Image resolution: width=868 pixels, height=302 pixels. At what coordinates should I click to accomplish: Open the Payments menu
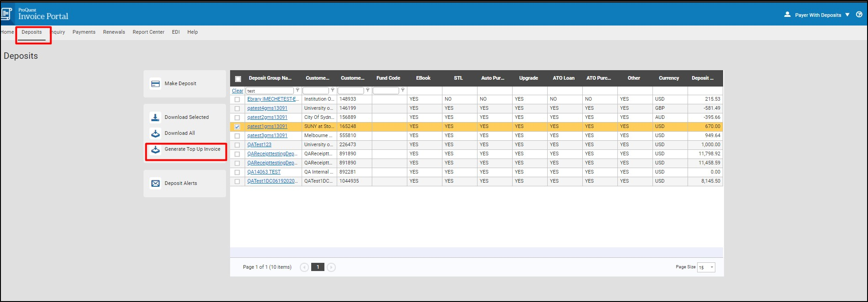[84, 32]
